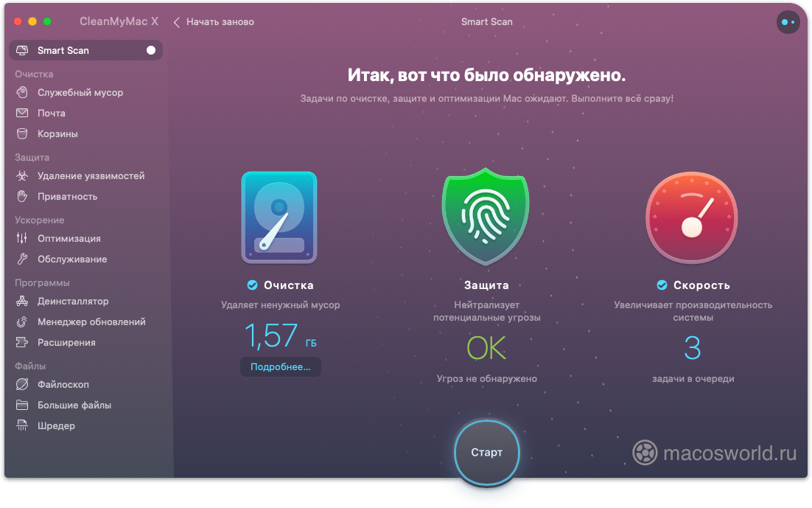The height and width of the screenshot is (508, 812).
Task: Click the Очистка section header in sidebar
Action: point(34,74)
